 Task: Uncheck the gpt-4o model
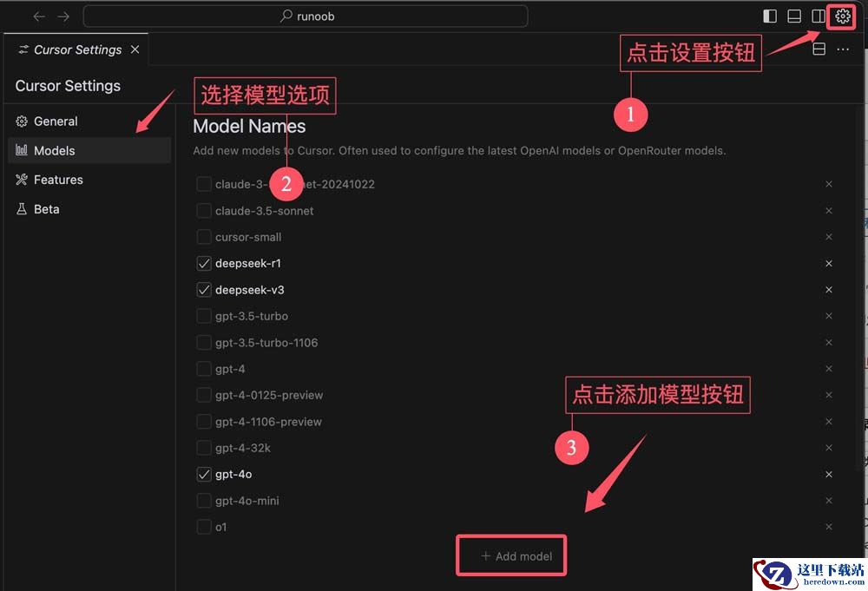204,474
